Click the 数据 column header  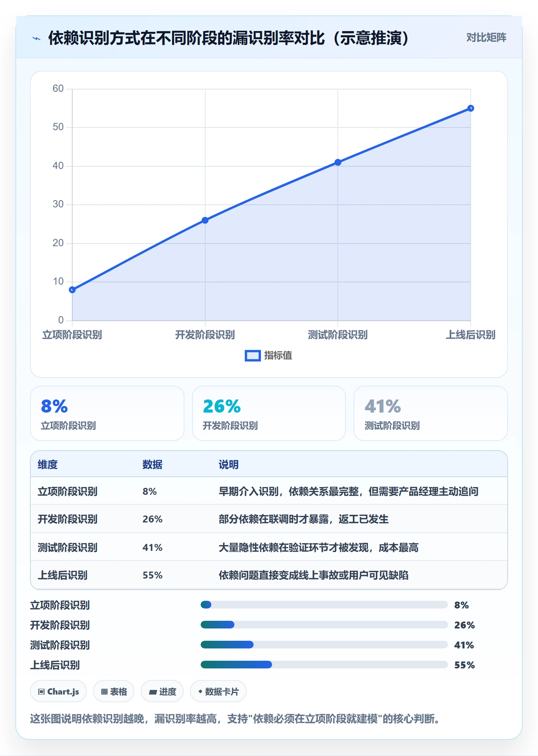pyautogui.click(x=153, y=464)
